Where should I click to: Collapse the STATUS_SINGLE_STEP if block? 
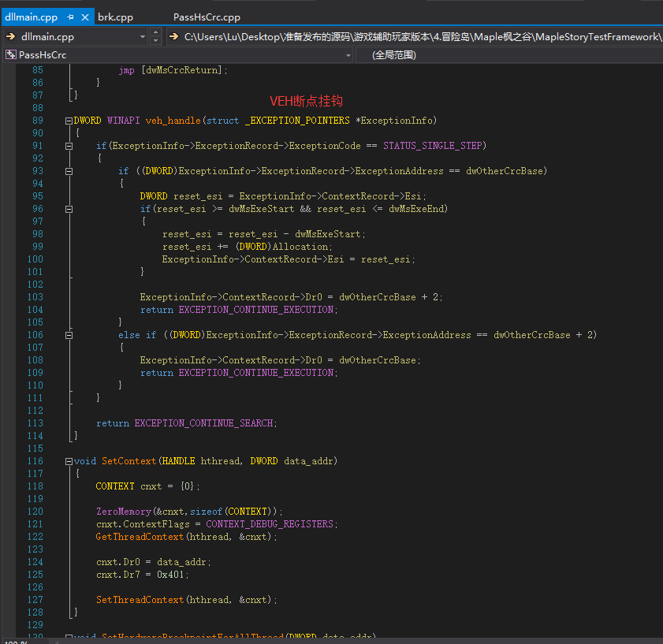(69, 147)
